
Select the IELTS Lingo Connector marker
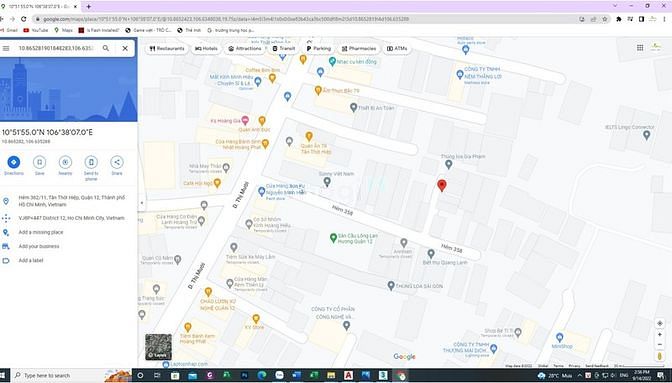647,135
